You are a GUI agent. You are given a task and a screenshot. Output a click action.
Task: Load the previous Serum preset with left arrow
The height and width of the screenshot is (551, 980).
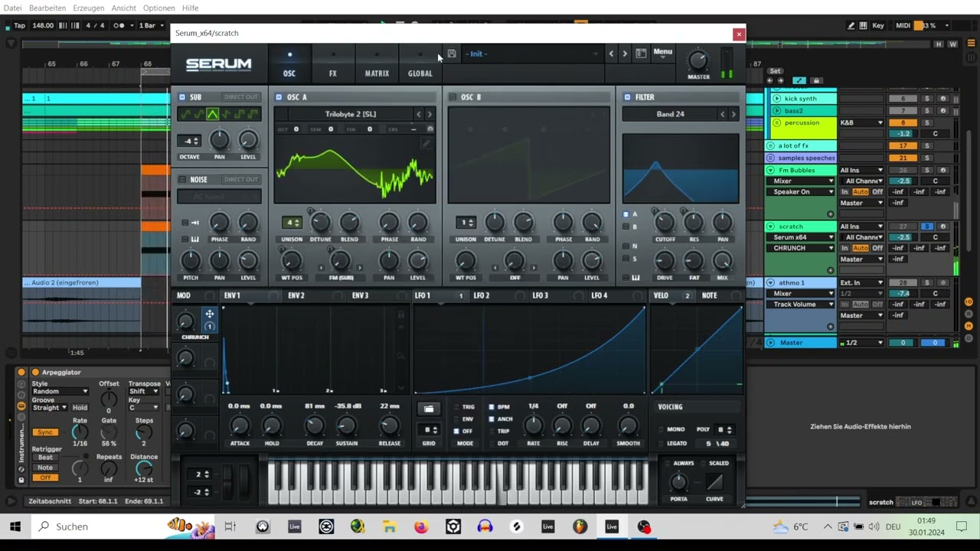(x=611, y=54)
